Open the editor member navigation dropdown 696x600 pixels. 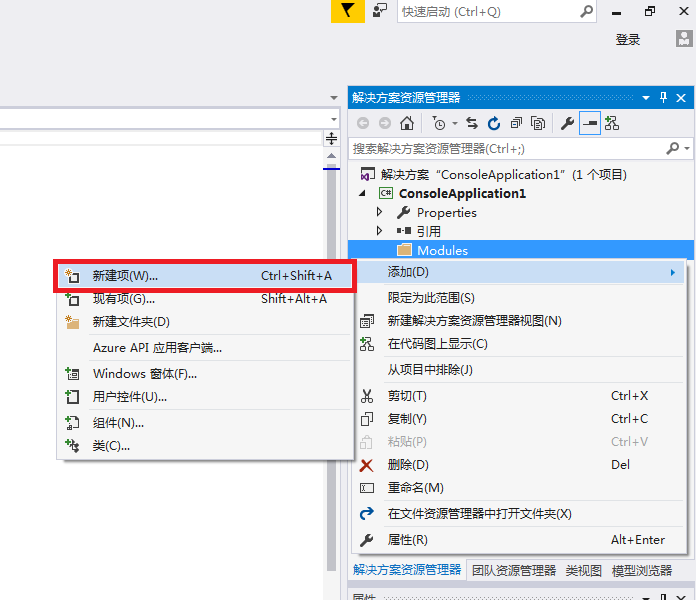[334, 119]
